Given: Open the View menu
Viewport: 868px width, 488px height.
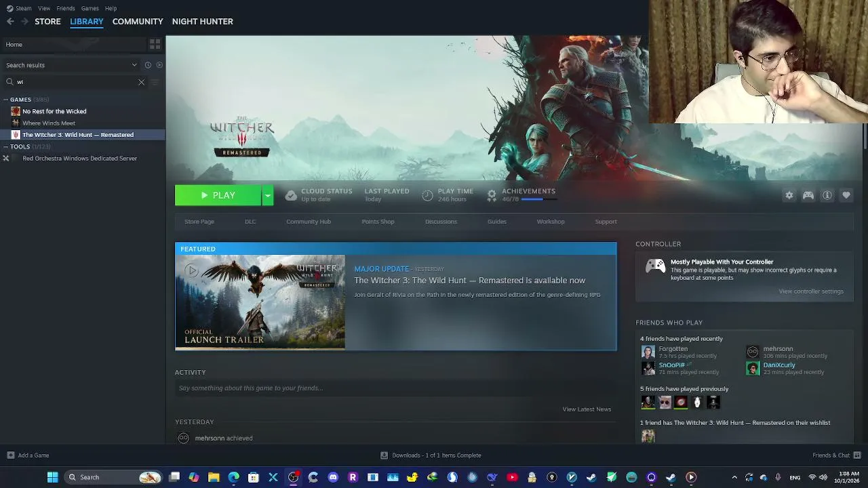Looking at the screenshot, I should pos(44,8).
